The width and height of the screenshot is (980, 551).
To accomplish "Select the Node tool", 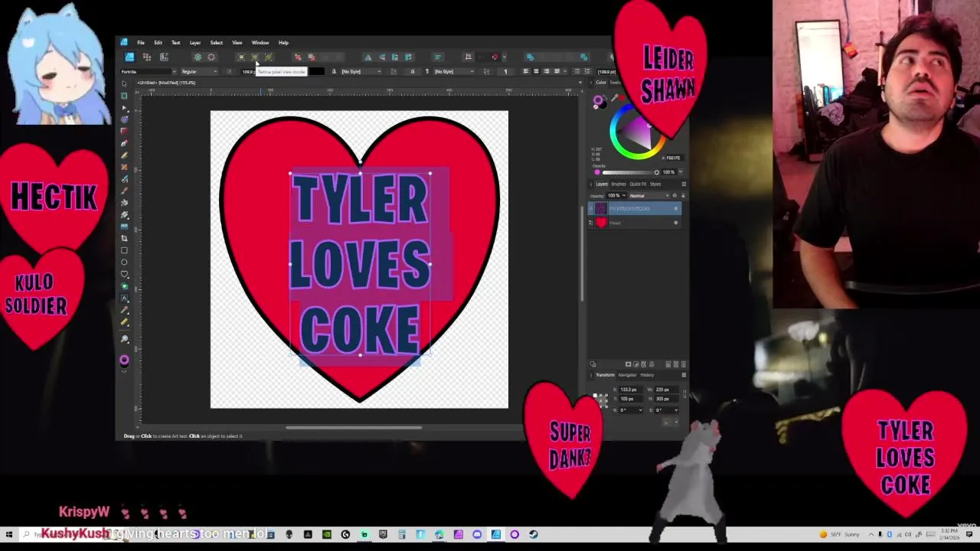I will pyautogui.click(x=124, y=108).
